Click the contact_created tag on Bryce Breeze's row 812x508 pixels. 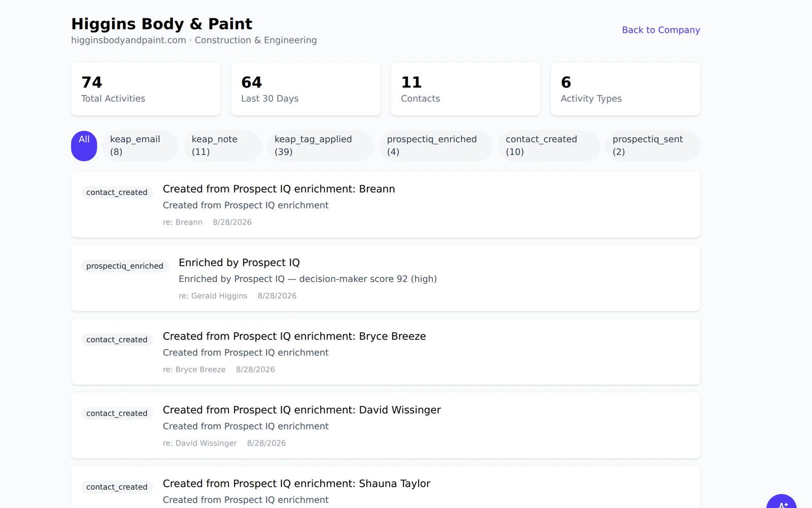[117, 339]
